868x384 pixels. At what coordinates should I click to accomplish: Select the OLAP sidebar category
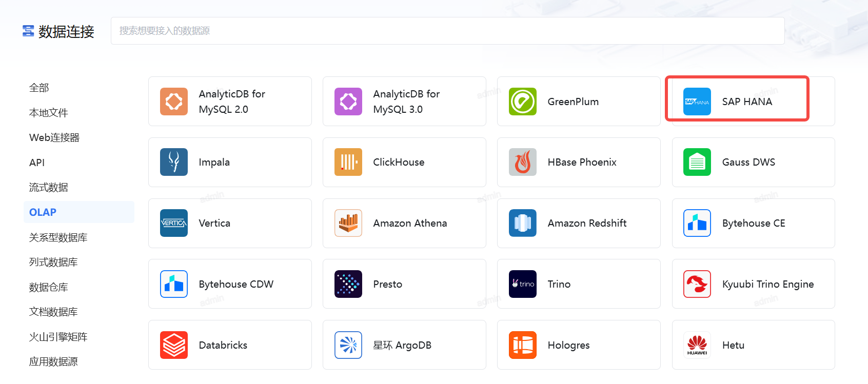pos(43,212)
